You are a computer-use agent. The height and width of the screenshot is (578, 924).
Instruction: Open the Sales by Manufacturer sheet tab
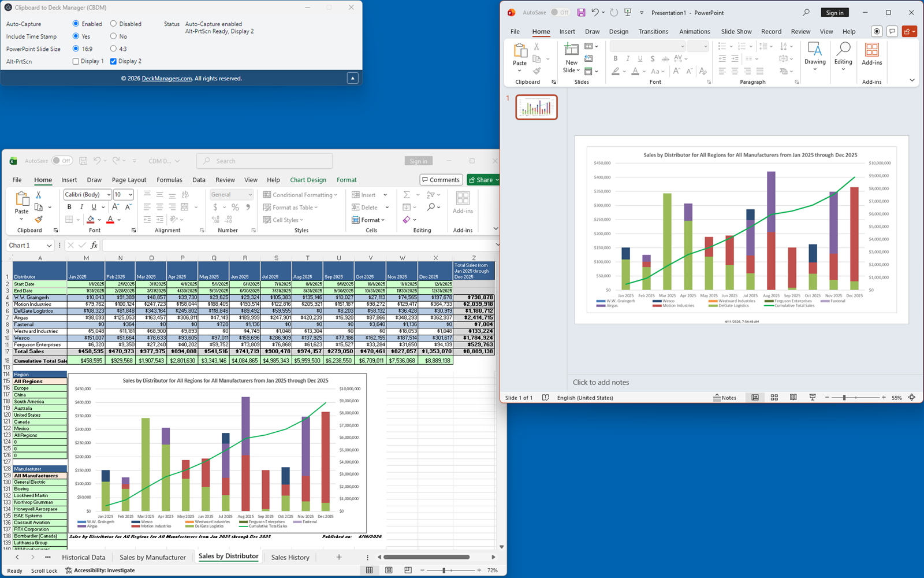tap(152, 557)
